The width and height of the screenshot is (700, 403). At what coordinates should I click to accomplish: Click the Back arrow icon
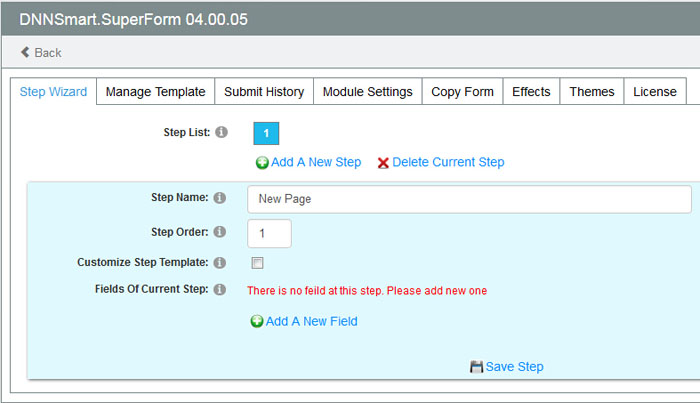(25, 52)
